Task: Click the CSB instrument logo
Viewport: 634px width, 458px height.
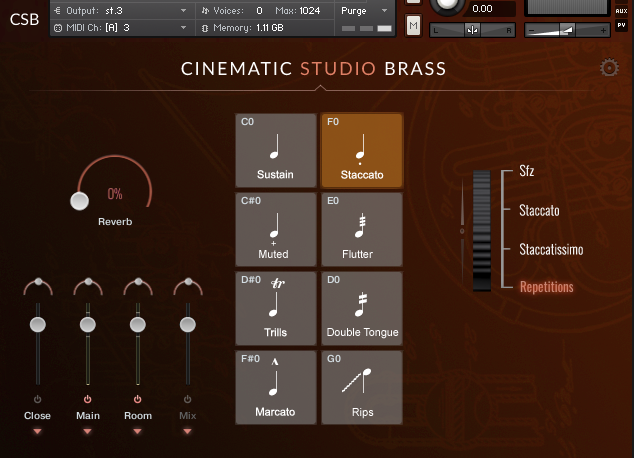Action: pos(24,19)
